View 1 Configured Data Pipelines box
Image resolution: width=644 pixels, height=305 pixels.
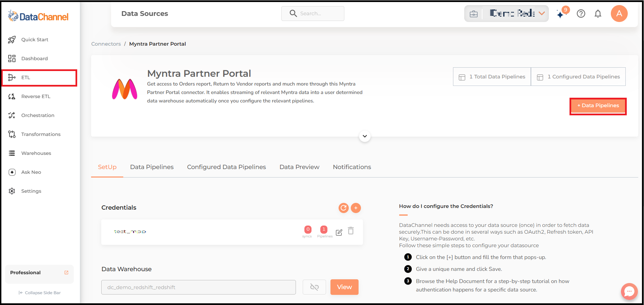point(578,77)
